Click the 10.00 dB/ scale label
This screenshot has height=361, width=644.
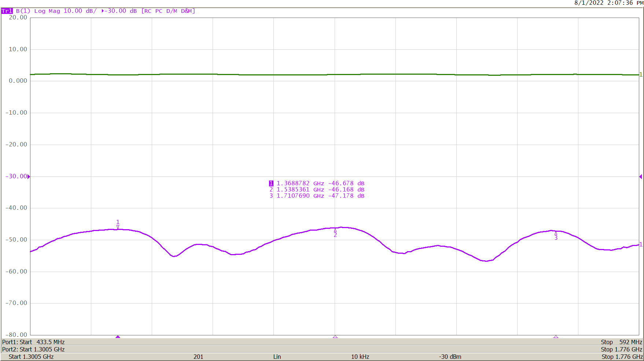(80, 11)
